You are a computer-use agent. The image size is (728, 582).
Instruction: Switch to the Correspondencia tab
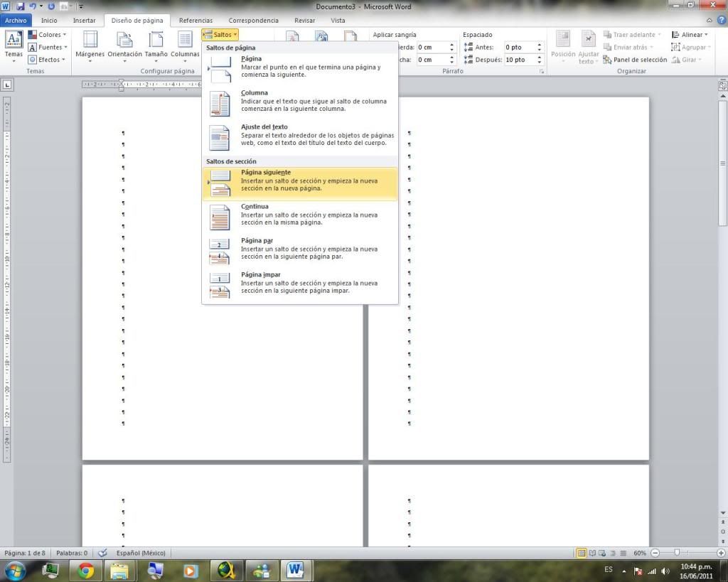coord(254,21)
